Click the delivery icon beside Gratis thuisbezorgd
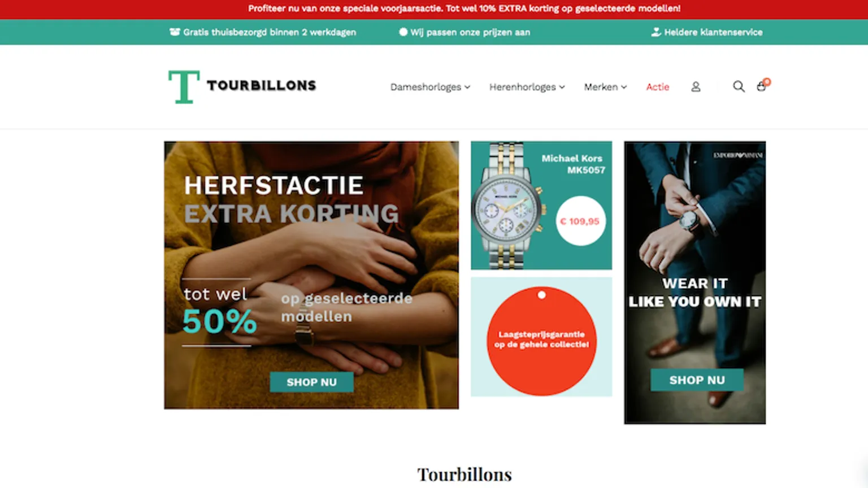This screenshot has height=488, width=868. click(x=175, y=32)
